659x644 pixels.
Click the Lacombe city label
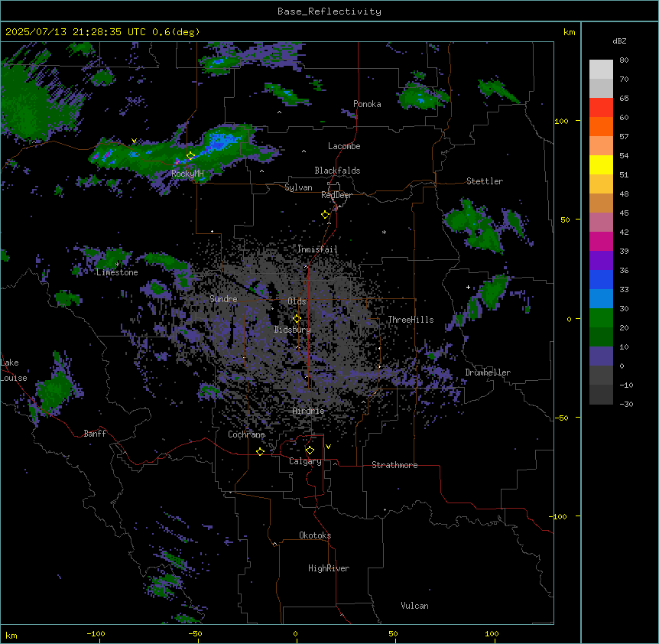click(x=344, y=146)
